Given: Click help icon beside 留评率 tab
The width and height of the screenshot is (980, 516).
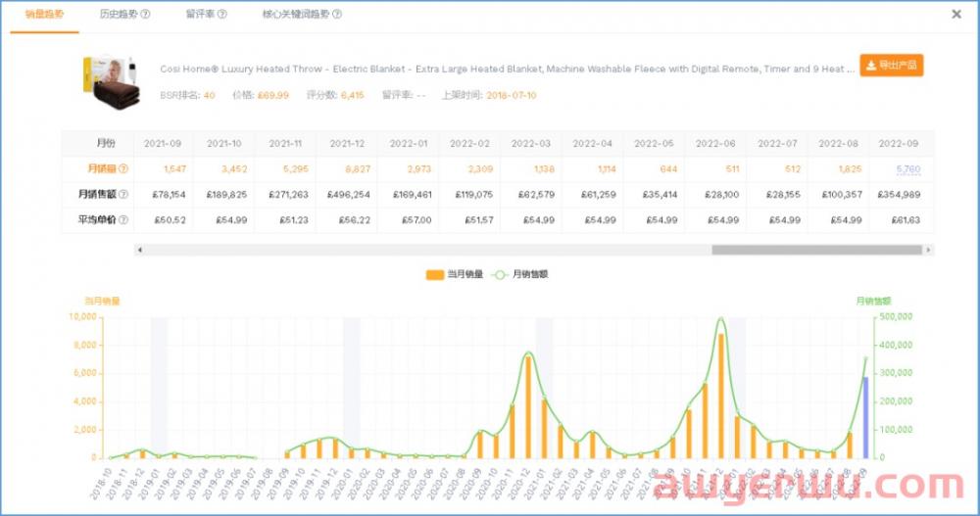Looking at the screenshot, I should [x=221, y=14].
